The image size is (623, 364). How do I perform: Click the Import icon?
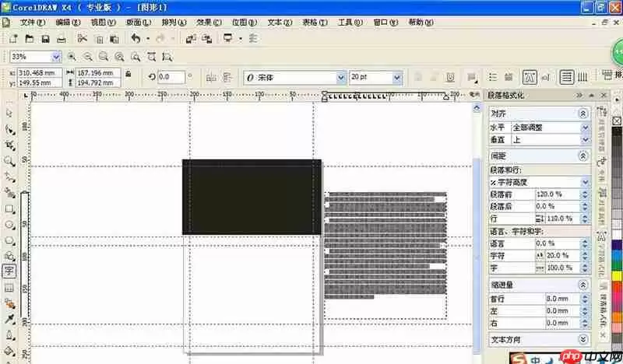[x=191, y=39]
